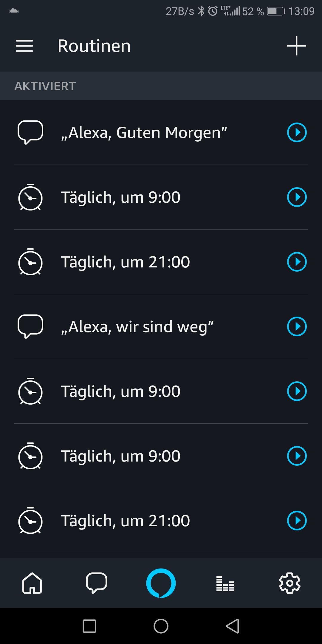Run the first "Täglich, um 9:00" routine
The height and width of the screenshot is (644, 322).
pyautogui.click(x=297, y=197)
